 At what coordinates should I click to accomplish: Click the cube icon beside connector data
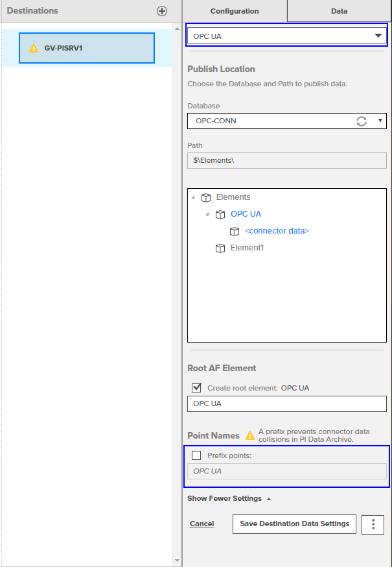click(235, 231)
